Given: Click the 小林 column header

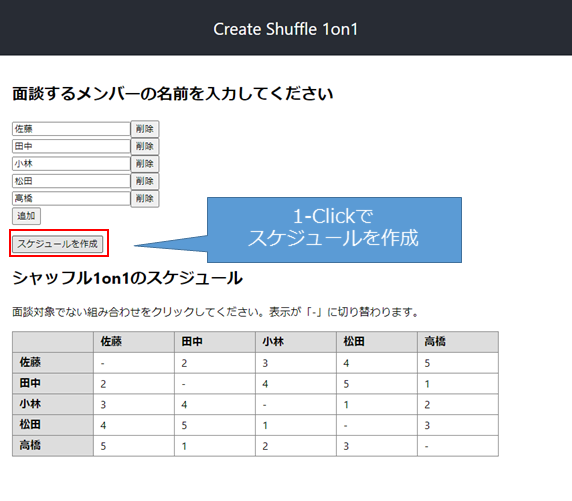Looking at the screenshot, I should [296, 342].
